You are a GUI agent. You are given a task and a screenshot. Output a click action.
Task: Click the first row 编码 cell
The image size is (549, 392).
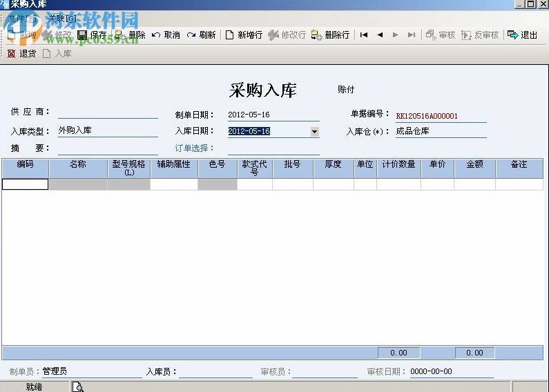tap(26, 184)
